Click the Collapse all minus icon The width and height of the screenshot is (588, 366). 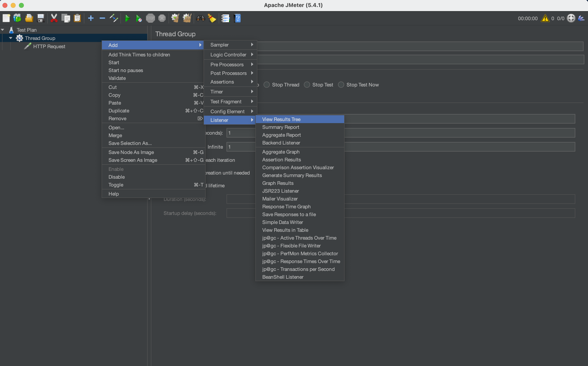pyautogui.click(x=102, y=18)
